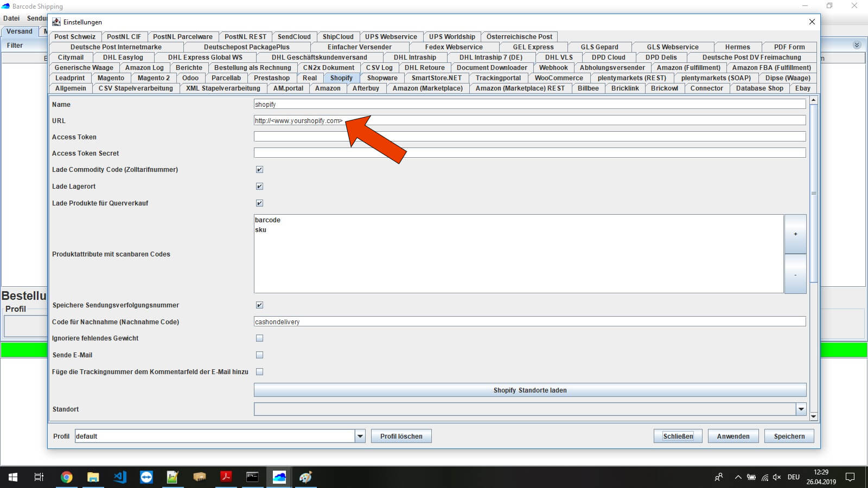Toggle Lade Lagerort checkbox
868x488 pixels.
[259, 187]
